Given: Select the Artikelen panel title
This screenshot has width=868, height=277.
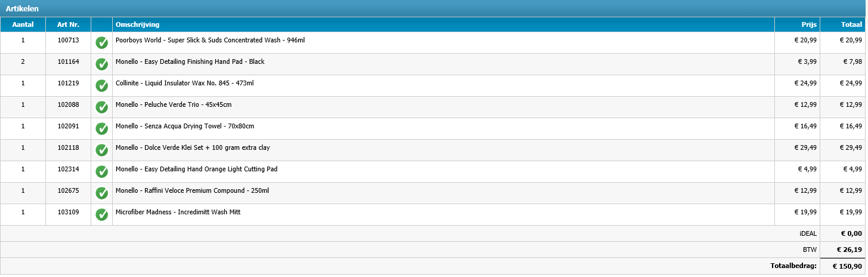Looking at the screenshot, I should 23,8.
